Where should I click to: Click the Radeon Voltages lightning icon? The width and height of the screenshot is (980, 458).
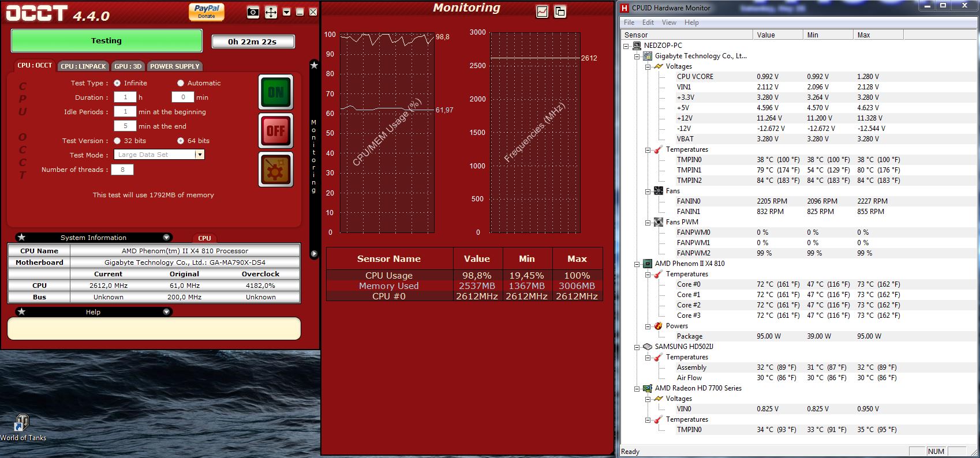click(658, 399)
